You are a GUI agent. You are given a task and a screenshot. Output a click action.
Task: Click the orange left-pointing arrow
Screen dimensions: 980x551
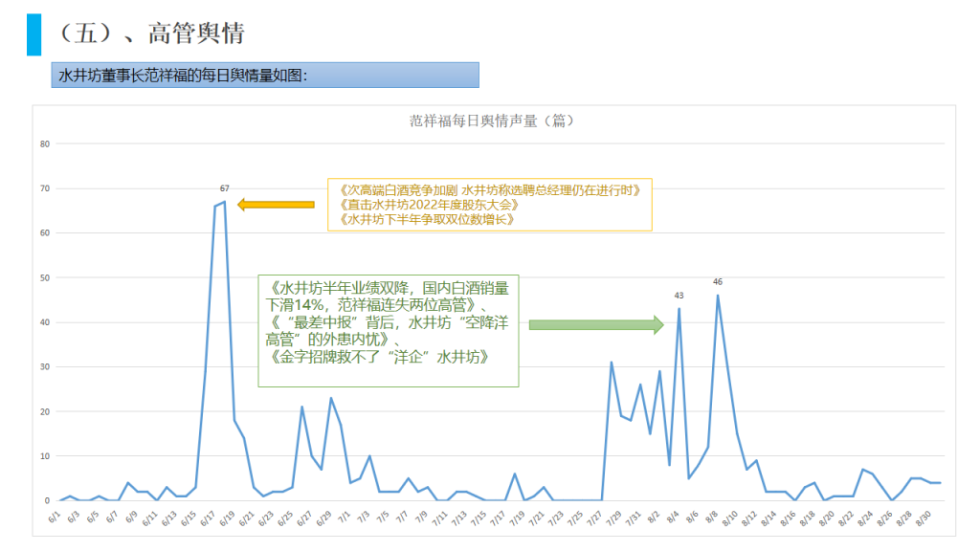[276, 204]
